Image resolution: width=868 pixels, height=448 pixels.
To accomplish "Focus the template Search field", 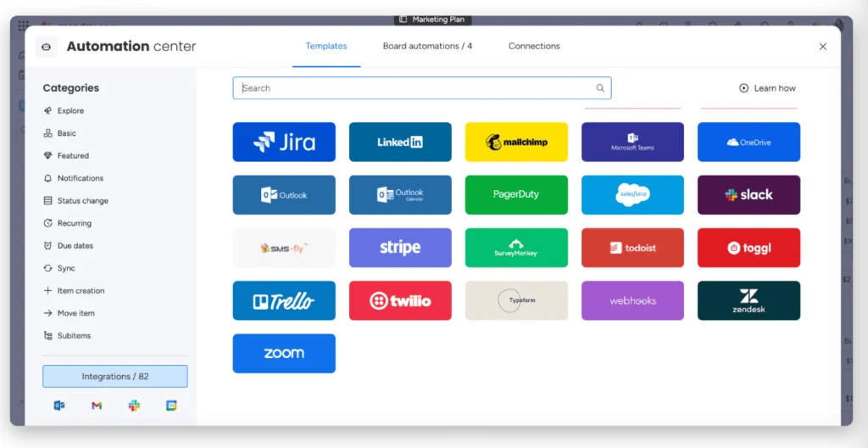I will pyautogui.click(x=422, y=88).
